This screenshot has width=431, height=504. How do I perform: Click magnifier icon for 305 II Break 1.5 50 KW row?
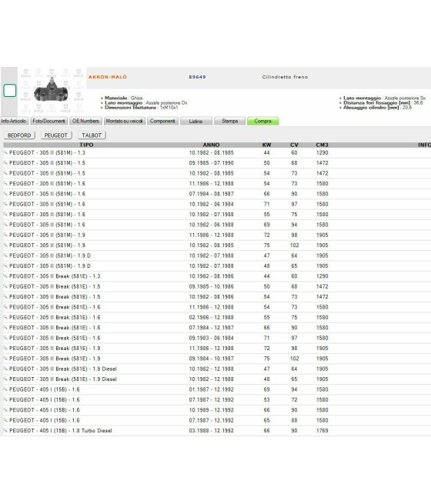pos(5,286)
